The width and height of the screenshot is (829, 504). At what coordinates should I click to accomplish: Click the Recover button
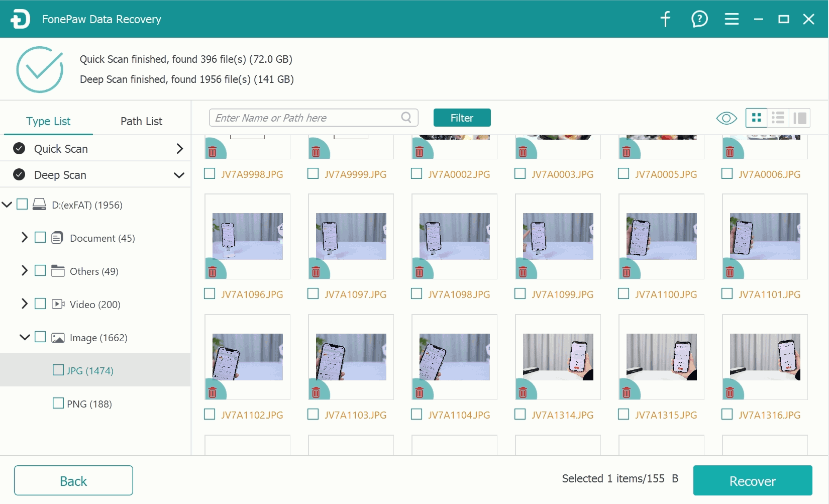pos(753,480)
